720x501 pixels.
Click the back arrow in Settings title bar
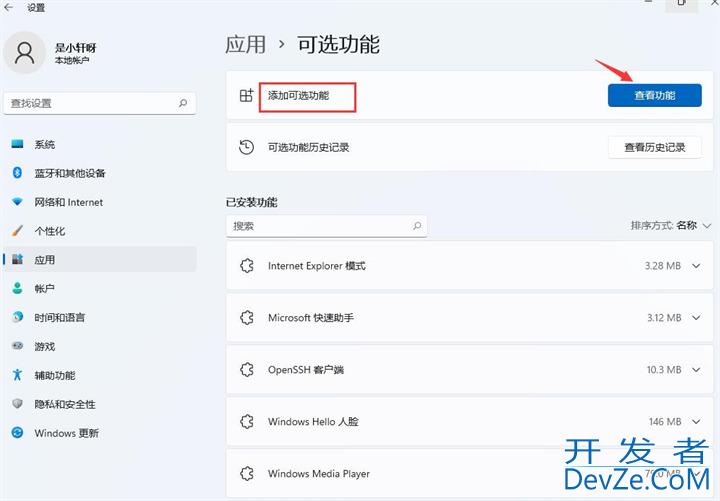(x=9, y=7)
